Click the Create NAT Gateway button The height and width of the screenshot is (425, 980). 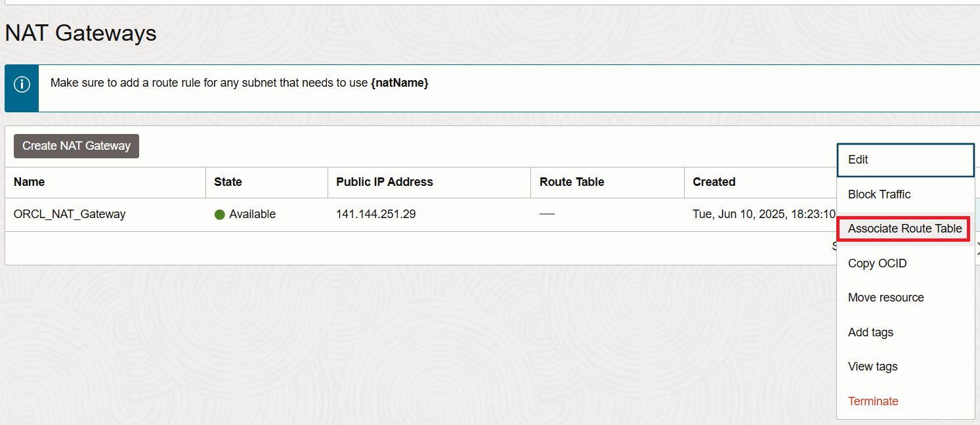pyautogui.click(x=76, y=146)
